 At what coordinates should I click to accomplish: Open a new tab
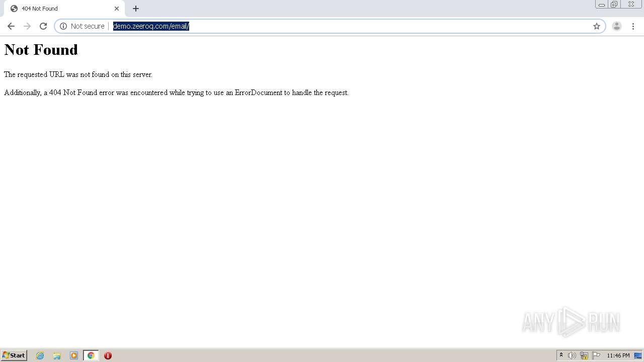(136, 9)
